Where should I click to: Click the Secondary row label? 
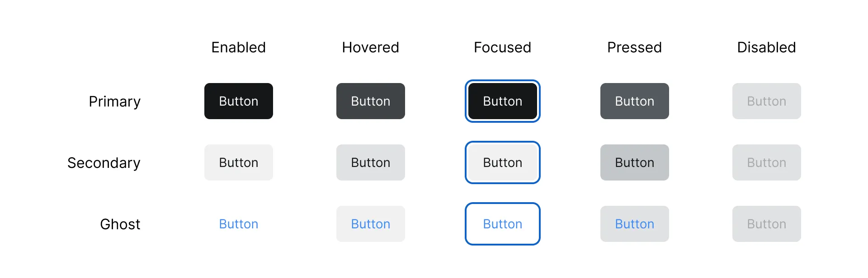pos(104,163)
